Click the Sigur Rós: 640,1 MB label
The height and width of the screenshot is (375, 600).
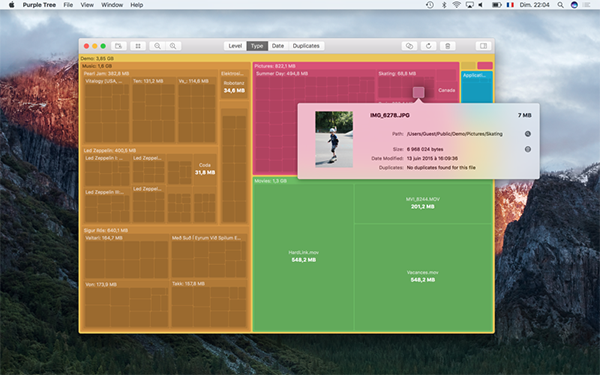pos(106,230)
